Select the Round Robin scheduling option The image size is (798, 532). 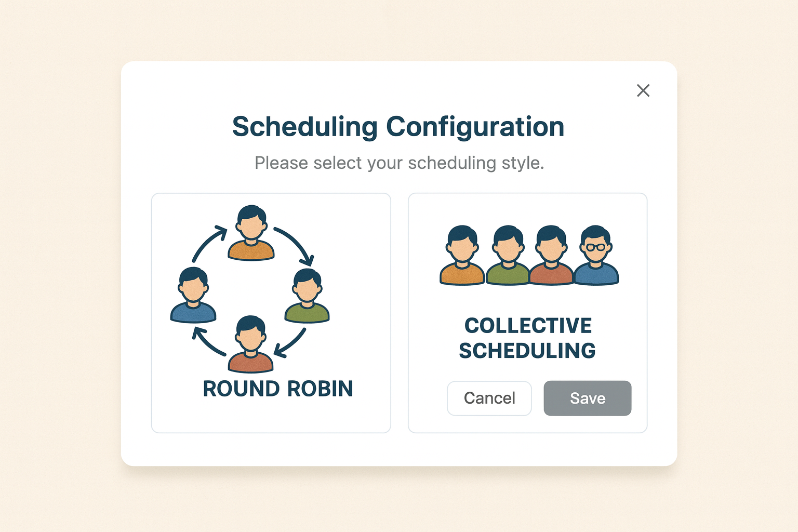[271, 312]
